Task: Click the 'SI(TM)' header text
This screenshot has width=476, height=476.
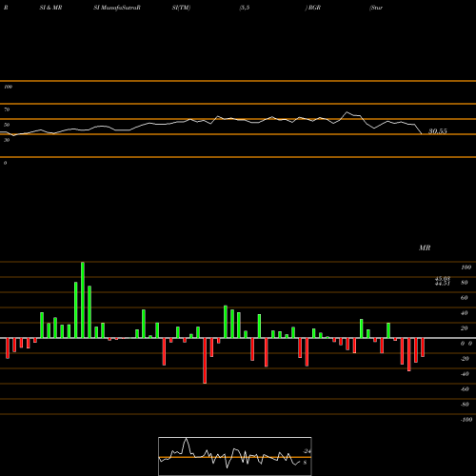Action: click(x=181, y=8)
